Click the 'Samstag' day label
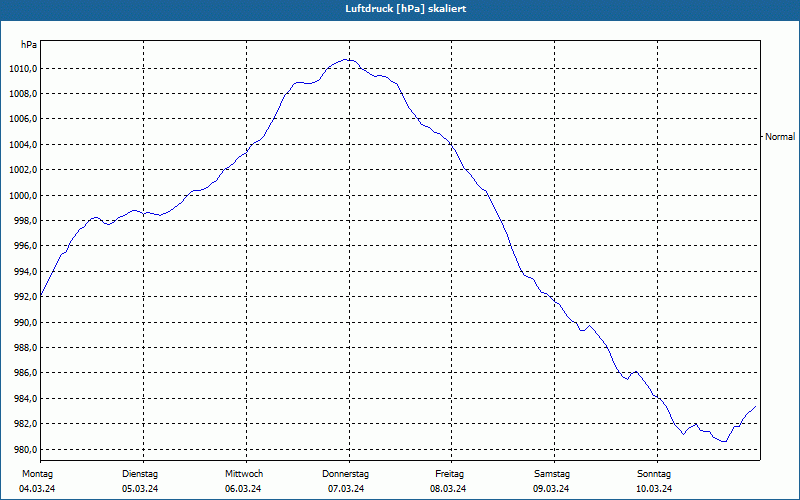The height and width of the screenshot is (500, 800). [x=552, y=474]
